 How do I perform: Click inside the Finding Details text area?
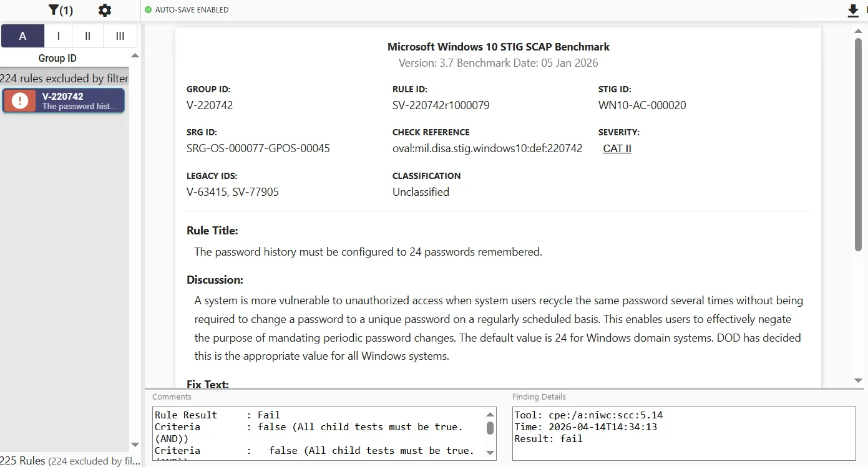coord(684,433)
